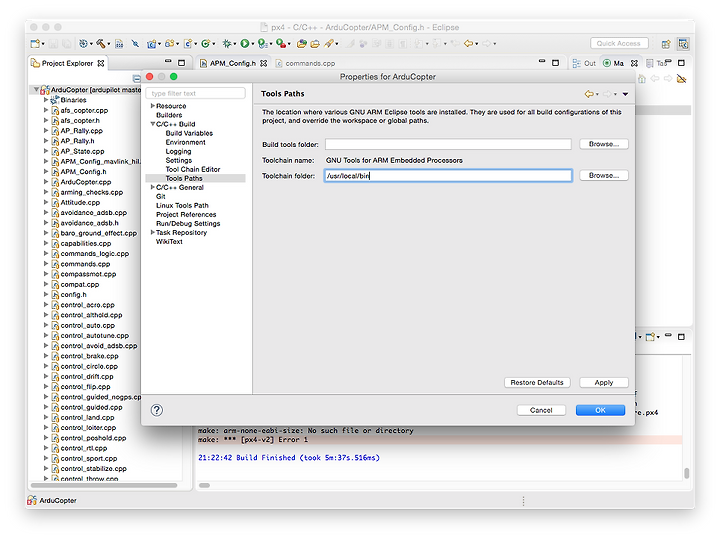Click the New Source Folder icon

point(169,44)
